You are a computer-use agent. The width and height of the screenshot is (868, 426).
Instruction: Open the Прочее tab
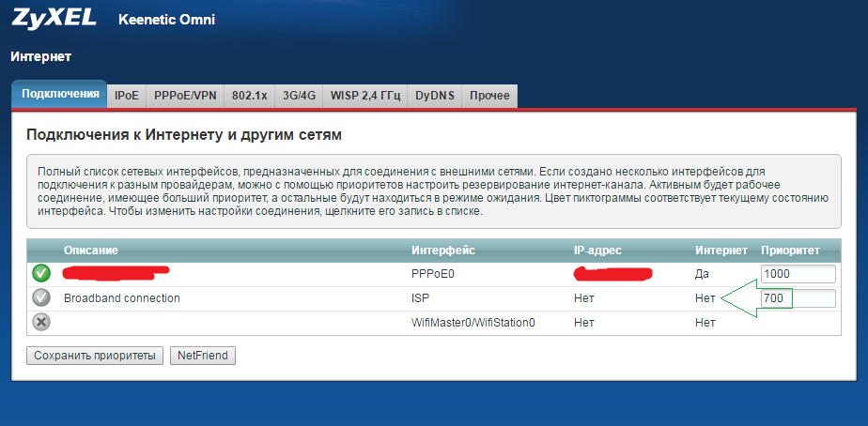coord(489,96)
